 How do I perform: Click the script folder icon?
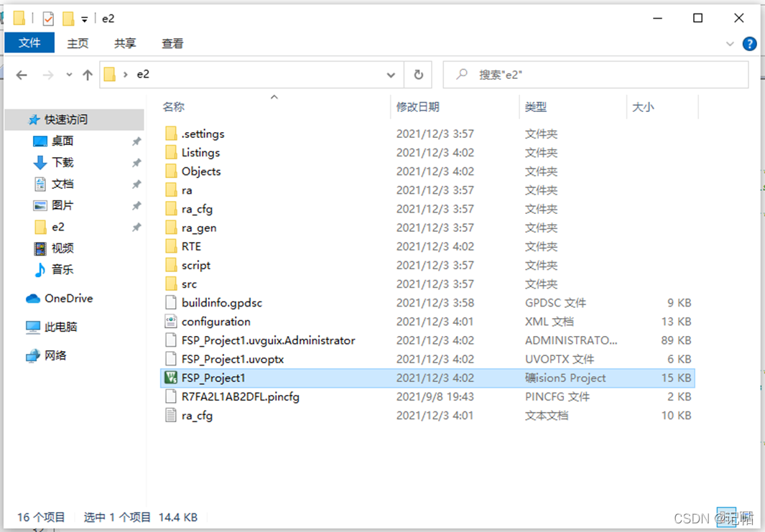tap(171, 265)
